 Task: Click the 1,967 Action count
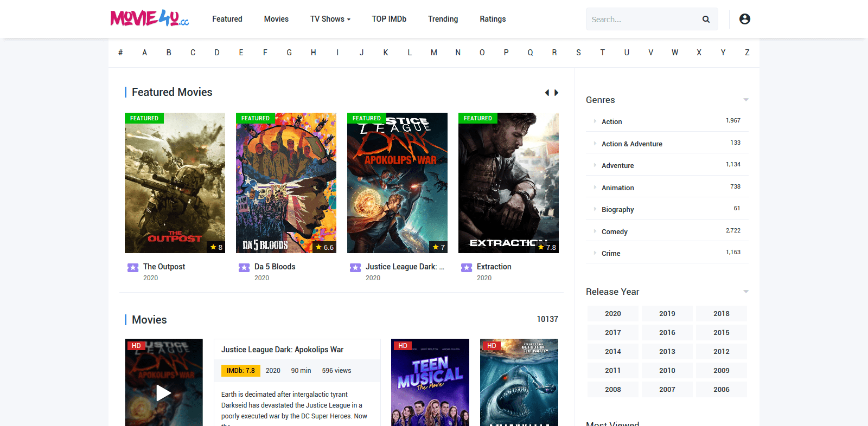pyautogui.click(x=733, y=120)
